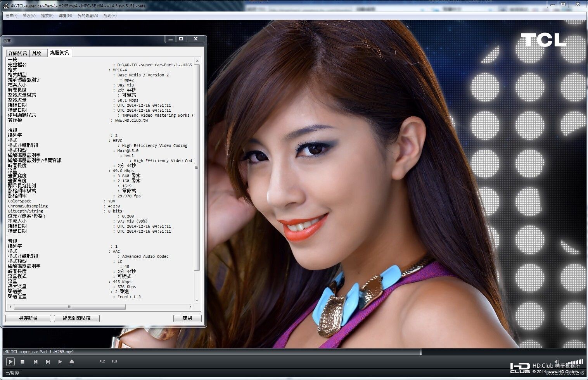
Task: Click the horizontal scrollbar right arrow
Action: point(190,307)
